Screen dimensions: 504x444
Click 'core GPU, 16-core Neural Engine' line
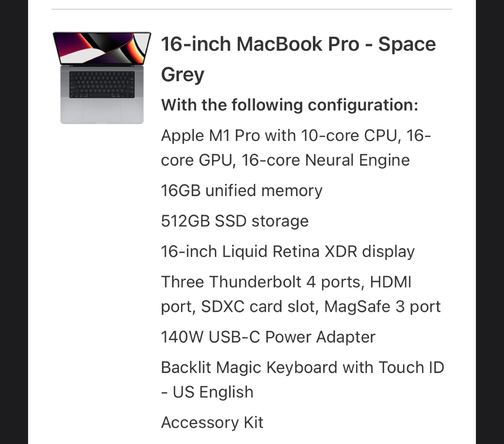pyautogui.click(x=285, y=160)
